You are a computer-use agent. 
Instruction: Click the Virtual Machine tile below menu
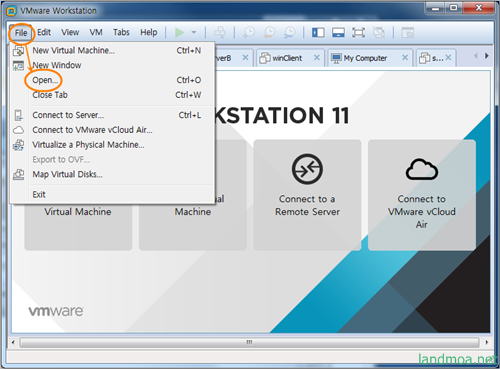tap(78, 226)
